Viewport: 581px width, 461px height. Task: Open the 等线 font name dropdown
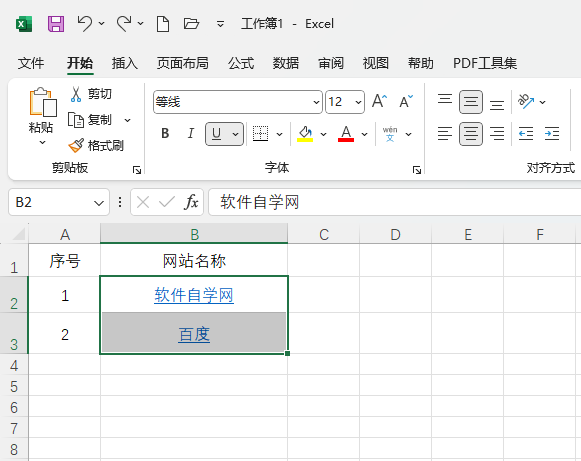point(316,102)
